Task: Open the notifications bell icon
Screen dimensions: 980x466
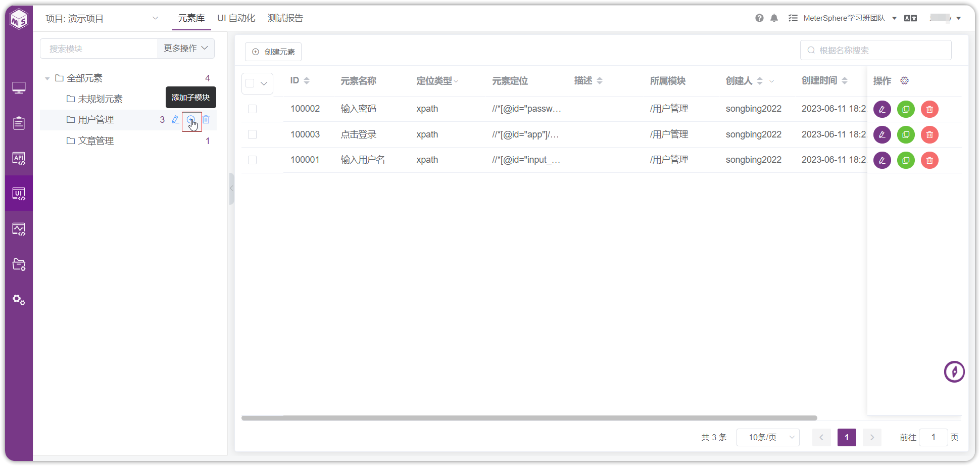Action: click(774, 18)
